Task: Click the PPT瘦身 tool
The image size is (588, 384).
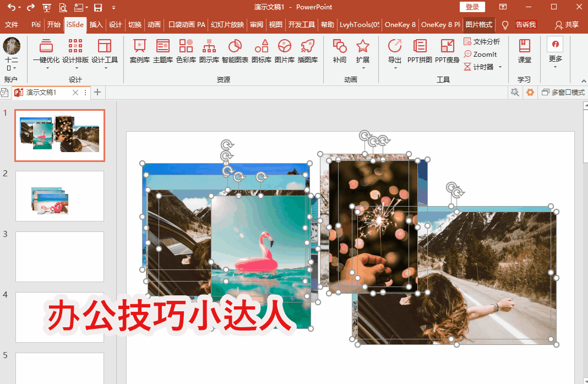Action: (447, 51)
